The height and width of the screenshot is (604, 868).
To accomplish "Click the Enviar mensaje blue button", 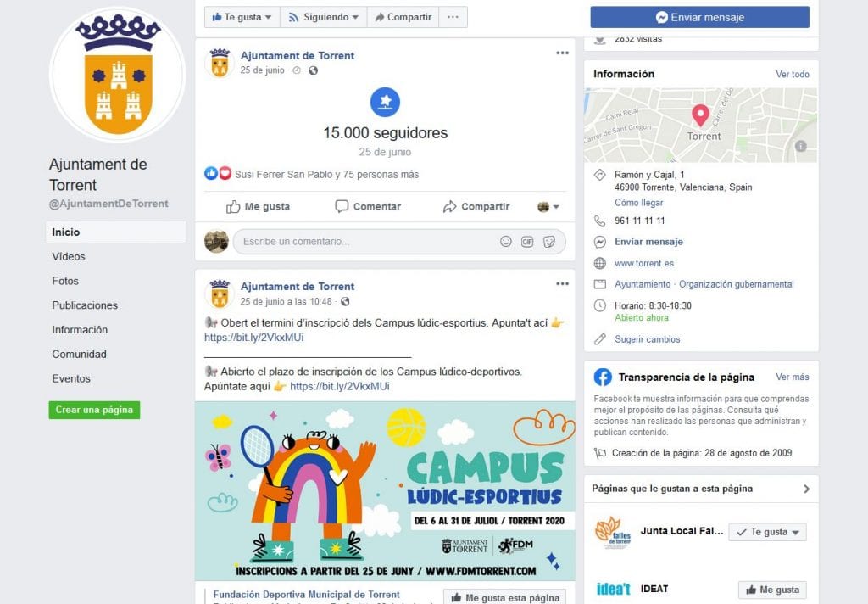I will (x=699, y=17).
